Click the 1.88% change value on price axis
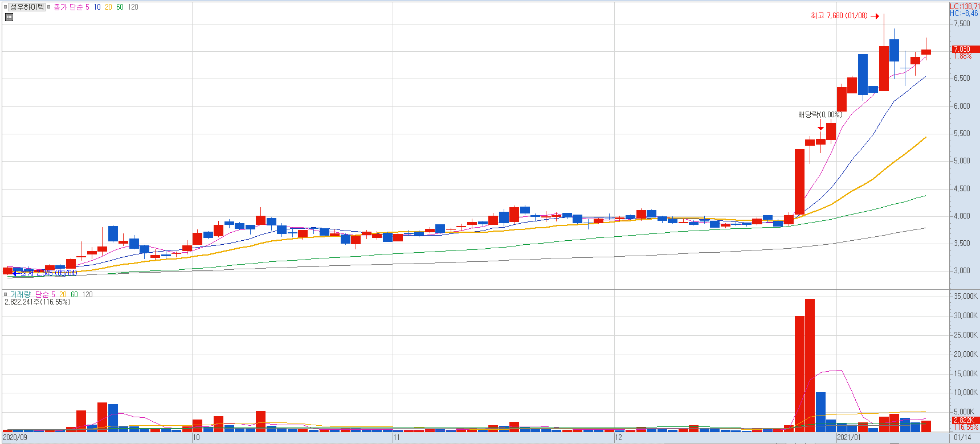 tap(963, 56)
